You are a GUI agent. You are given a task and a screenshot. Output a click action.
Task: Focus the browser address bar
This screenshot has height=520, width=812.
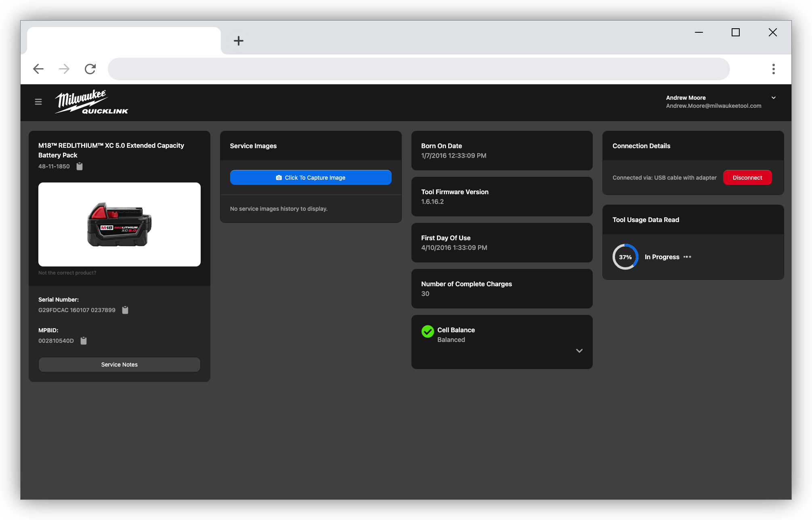(x=419, y=69)
